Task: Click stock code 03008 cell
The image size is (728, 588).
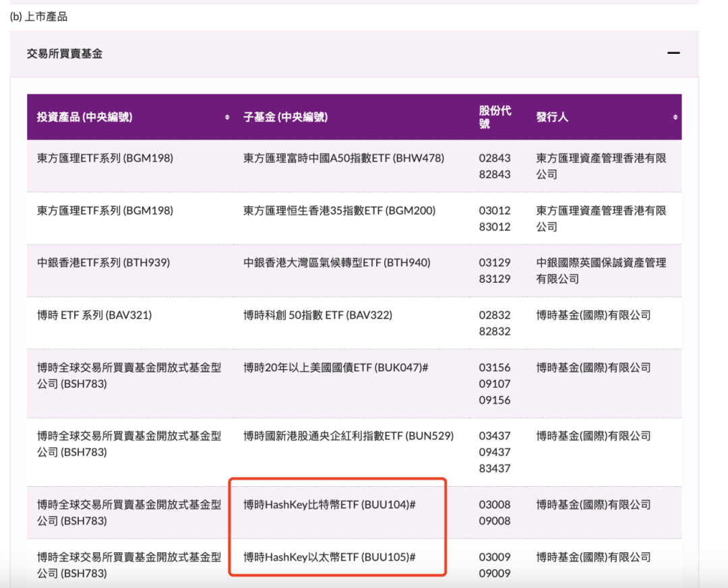Action: point(495,504)
